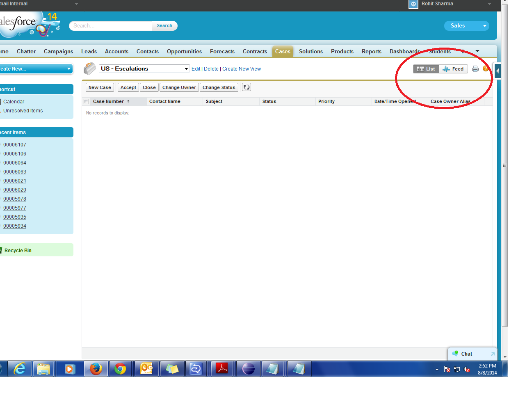The width and height of the screenshot is (525, 420).
Task: Open the Recycle Bin
Action: 18,251
